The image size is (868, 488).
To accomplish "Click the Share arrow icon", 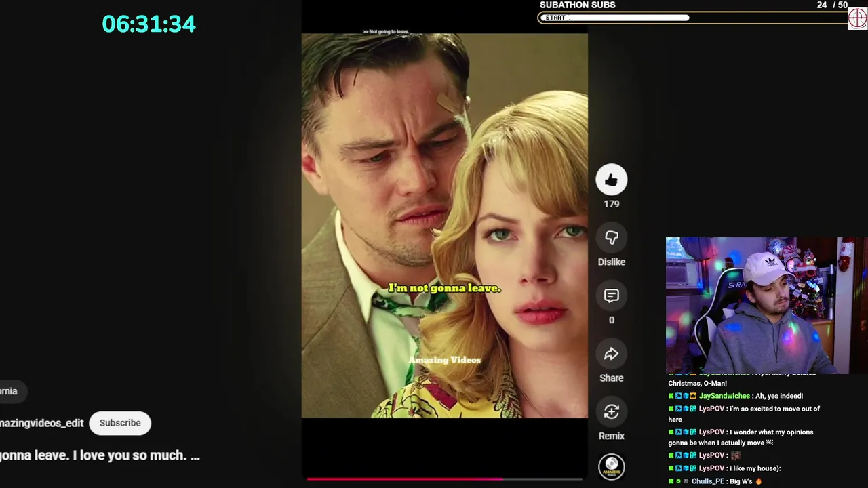I will click(611, 354).
